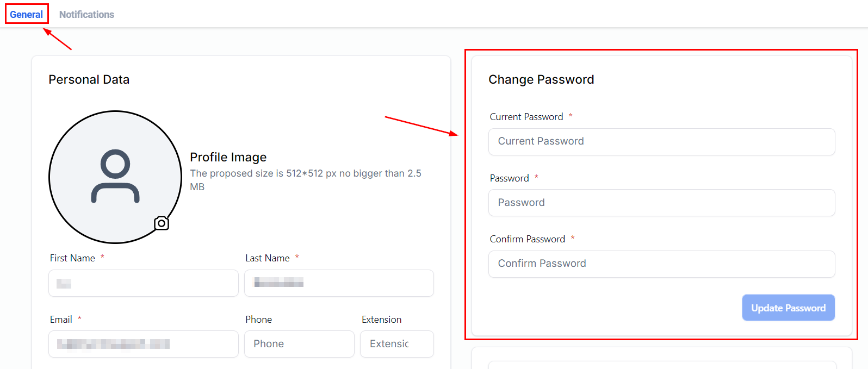This screenshot has height=369, width=868.
Task: Switch to the General tab
Action: tap(26, 15)
